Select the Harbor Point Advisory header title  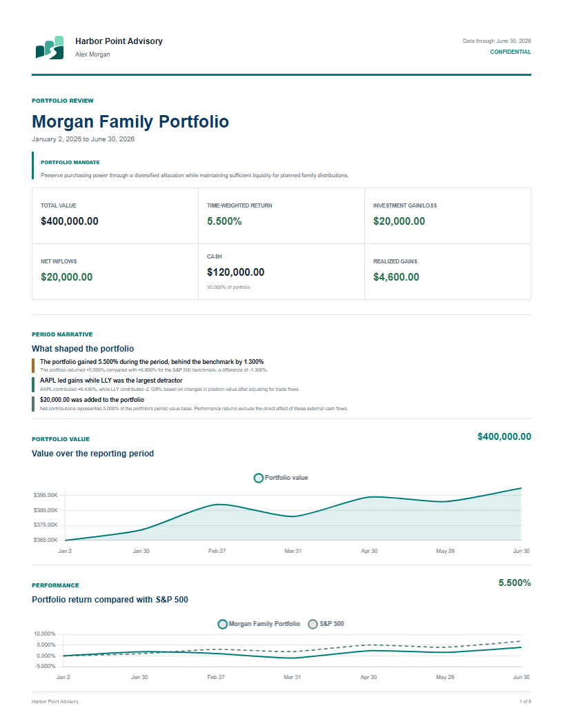point(119,41)
